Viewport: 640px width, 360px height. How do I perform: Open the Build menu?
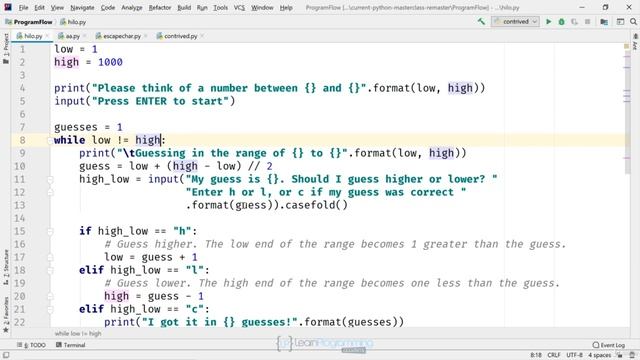184,7
